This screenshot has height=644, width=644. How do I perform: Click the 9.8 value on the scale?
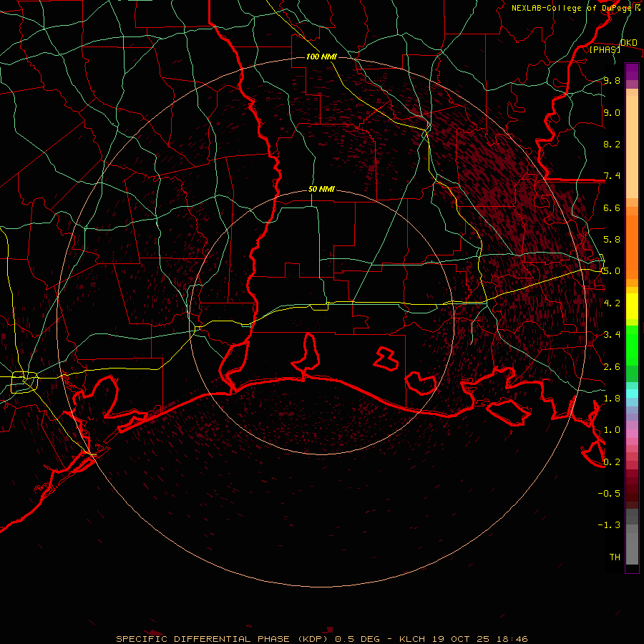tap(611, 81)
